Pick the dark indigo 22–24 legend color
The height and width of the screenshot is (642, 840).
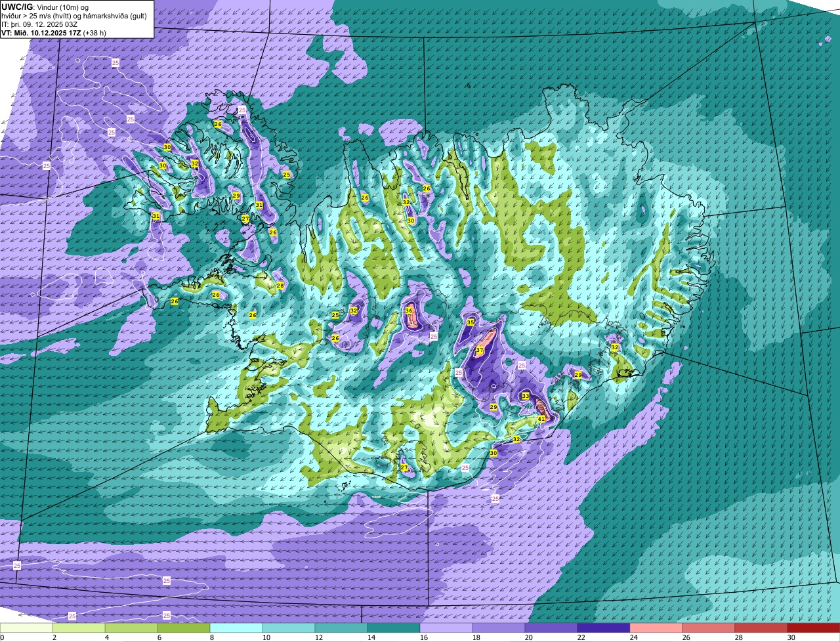(604, 628)
